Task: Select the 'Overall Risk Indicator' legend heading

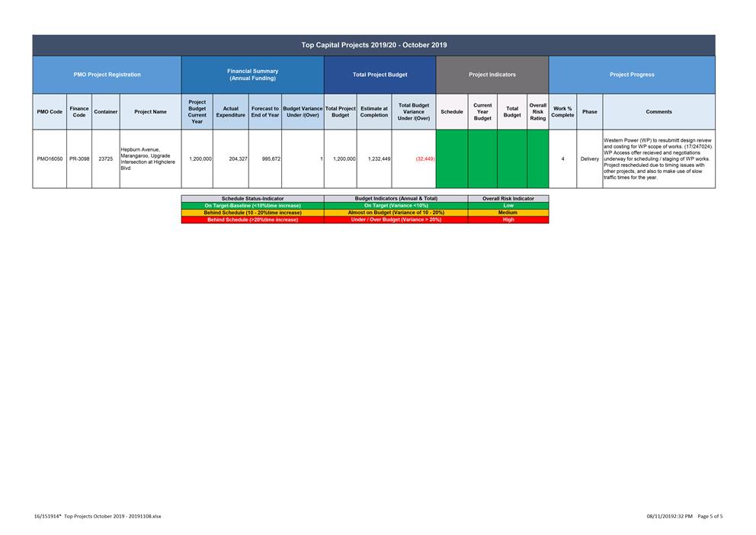Action: click(508, 199)
